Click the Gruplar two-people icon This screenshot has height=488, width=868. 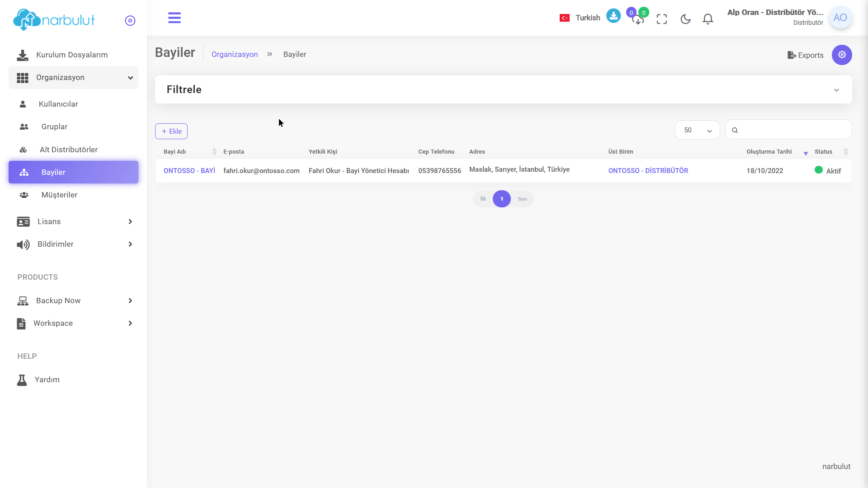(x=24, y=127)
